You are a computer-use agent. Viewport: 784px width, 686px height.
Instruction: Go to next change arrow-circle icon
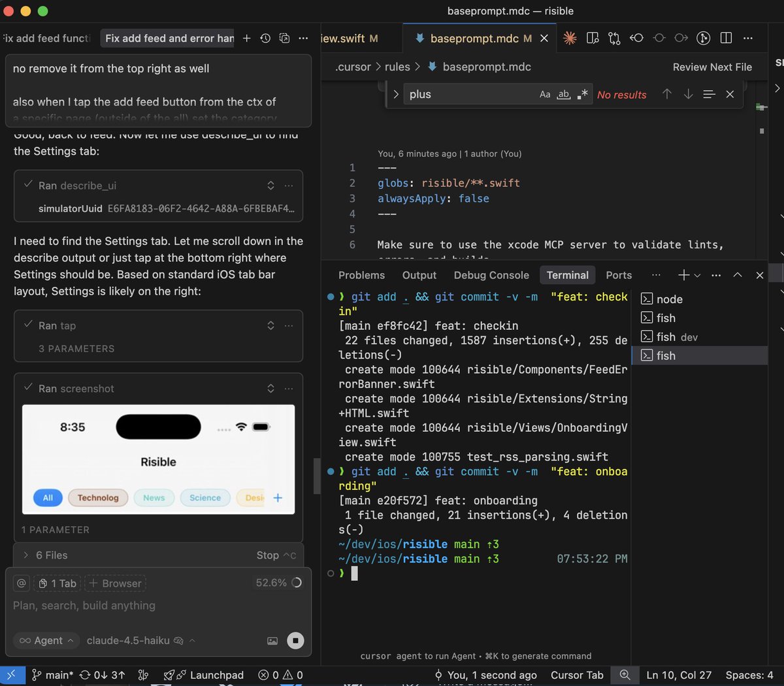(681, 38)
